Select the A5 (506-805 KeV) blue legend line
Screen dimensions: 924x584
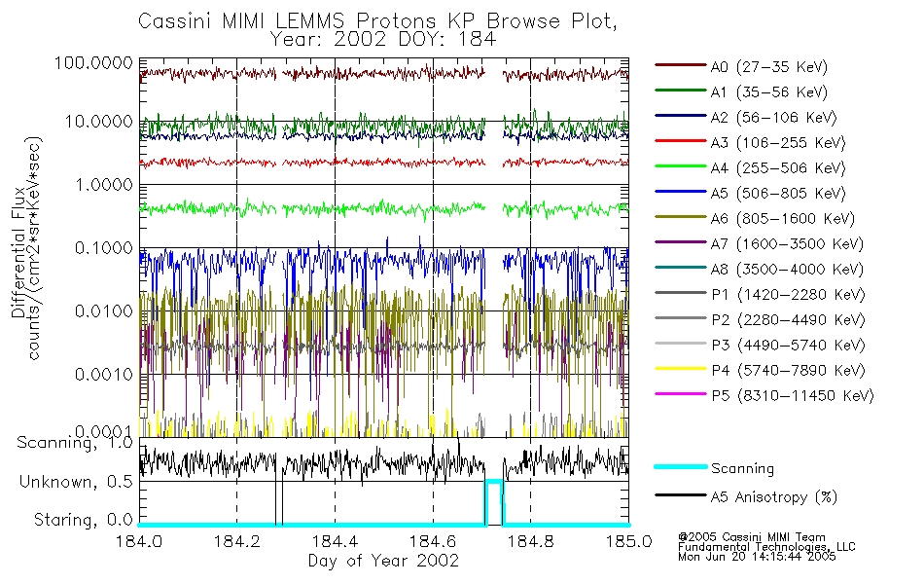[x=681, y=192]
